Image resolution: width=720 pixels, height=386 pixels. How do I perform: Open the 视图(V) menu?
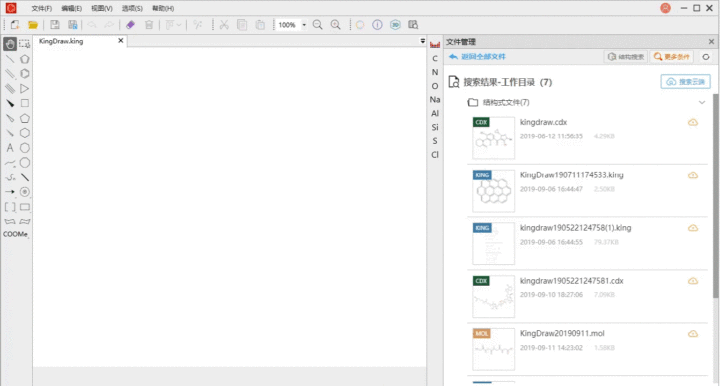click(101, 8)
